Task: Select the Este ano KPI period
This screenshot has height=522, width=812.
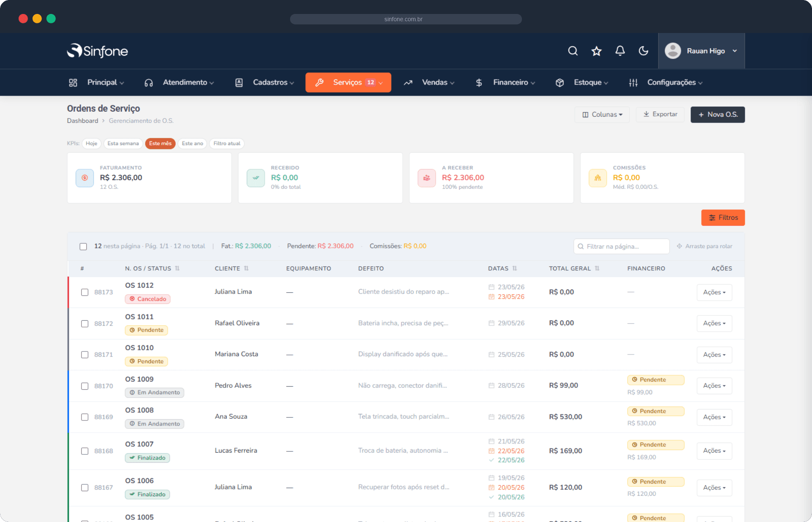Action: [192, 143]
